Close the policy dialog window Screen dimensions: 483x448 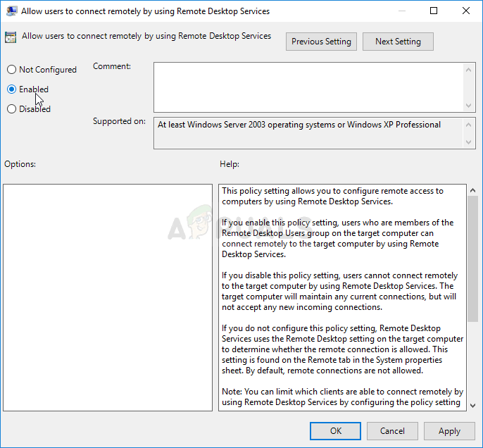[466, 11]
